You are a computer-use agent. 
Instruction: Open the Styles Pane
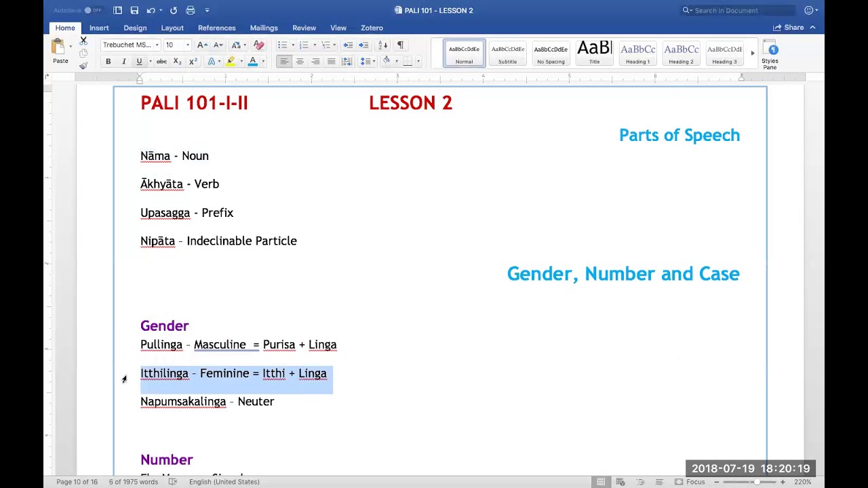click(x=770, y=55)
